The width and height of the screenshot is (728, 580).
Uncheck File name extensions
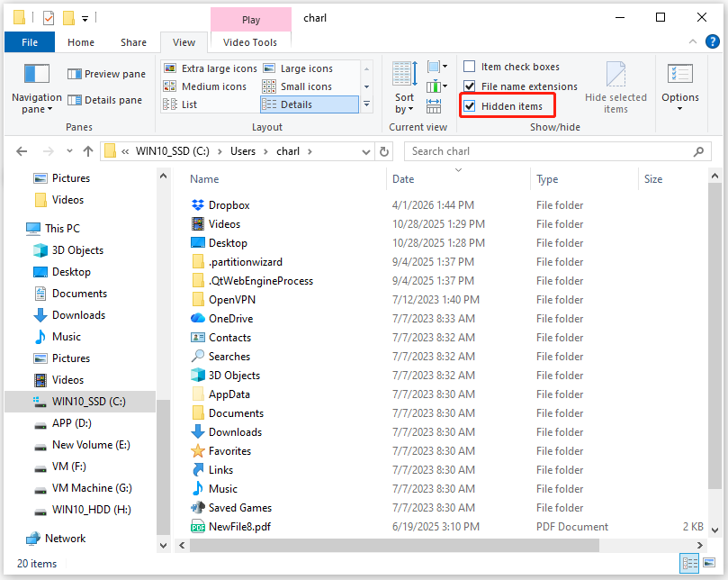(x=470, y=86)
